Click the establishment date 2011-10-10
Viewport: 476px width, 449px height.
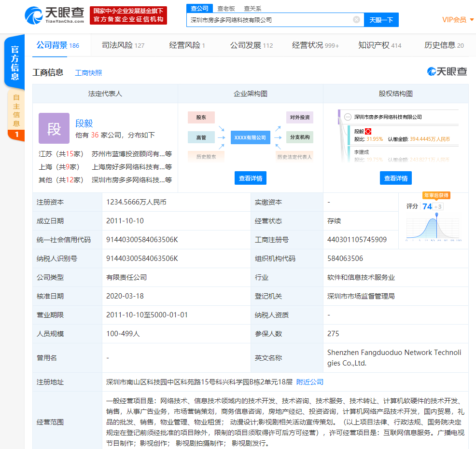click(125, 221)
